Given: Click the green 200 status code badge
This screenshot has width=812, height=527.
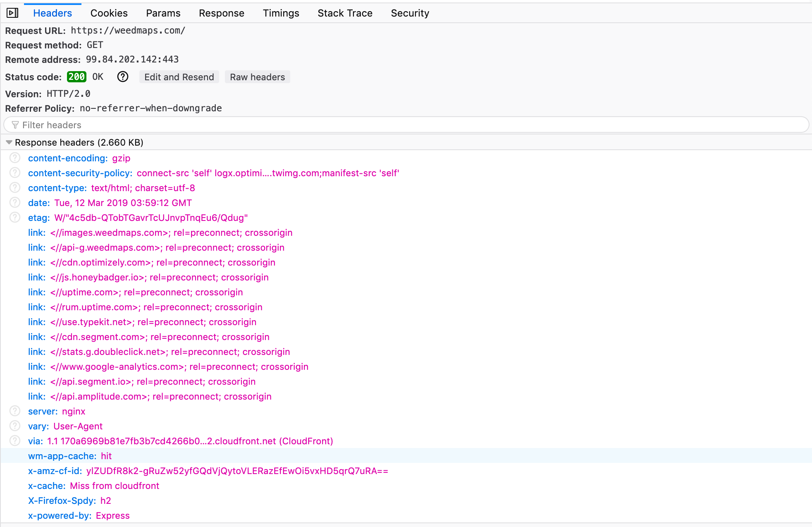Looking at the screenshot, I should point(76,77).
